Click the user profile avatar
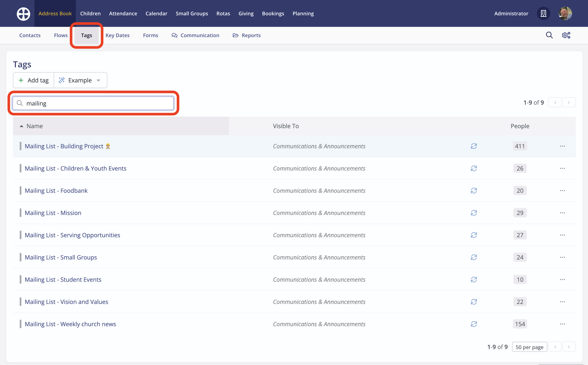 tap(565, 13)
